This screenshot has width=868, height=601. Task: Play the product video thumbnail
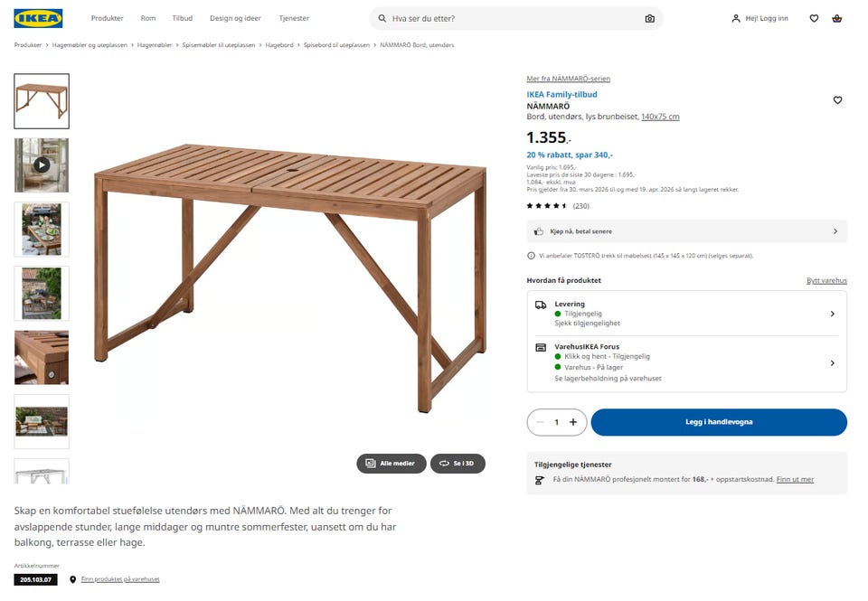(x=42, y=165)
